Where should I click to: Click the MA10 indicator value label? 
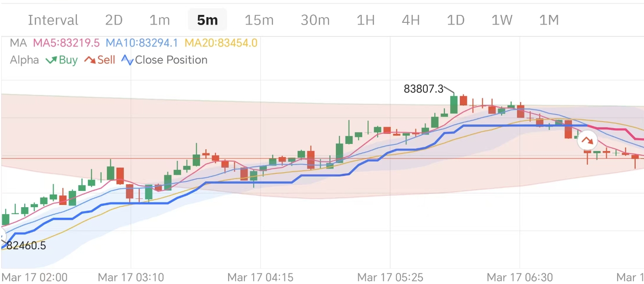(x=142, y=43)
